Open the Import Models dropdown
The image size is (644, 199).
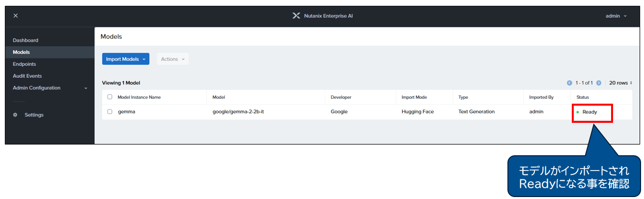126,59
